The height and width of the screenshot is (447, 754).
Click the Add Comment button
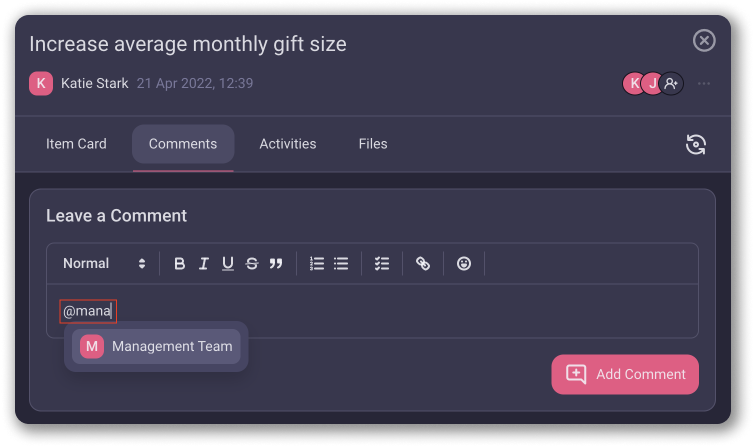pyautogui.click(x=625, y=374)
